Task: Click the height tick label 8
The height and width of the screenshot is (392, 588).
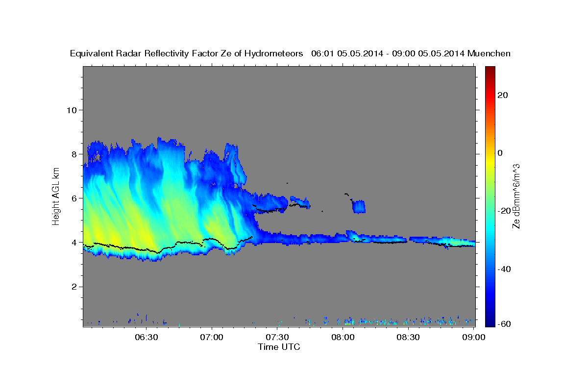Action: (74, 154)
